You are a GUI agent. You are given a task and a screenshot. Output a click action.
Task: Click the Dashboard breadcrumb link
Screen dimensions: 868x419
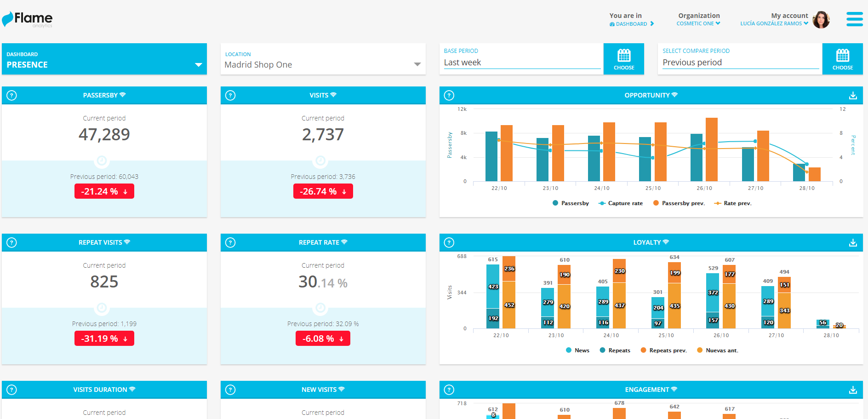(x=631, y=24)
